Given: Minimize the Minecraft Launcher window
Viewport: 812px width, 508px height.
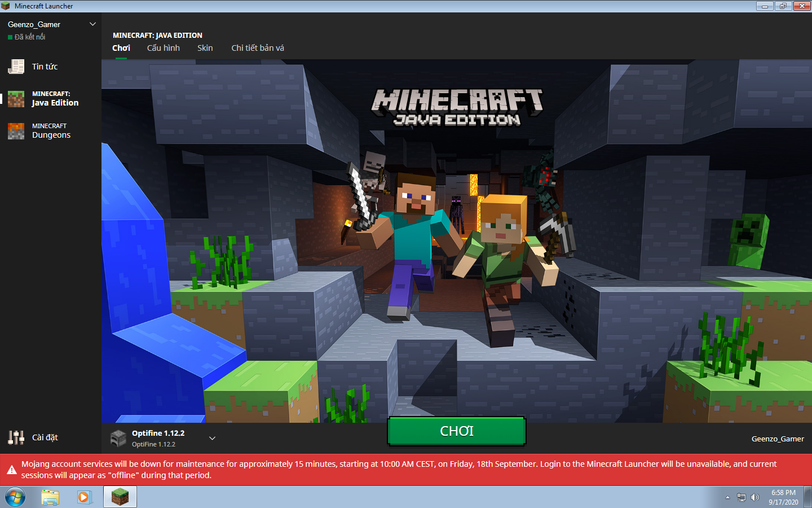Looking at the screenshot, I should click(x=765, y=6).
